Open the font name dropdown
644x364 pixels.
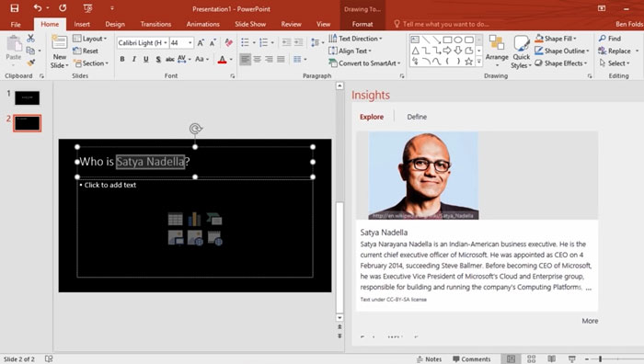(x=166, y=42)
